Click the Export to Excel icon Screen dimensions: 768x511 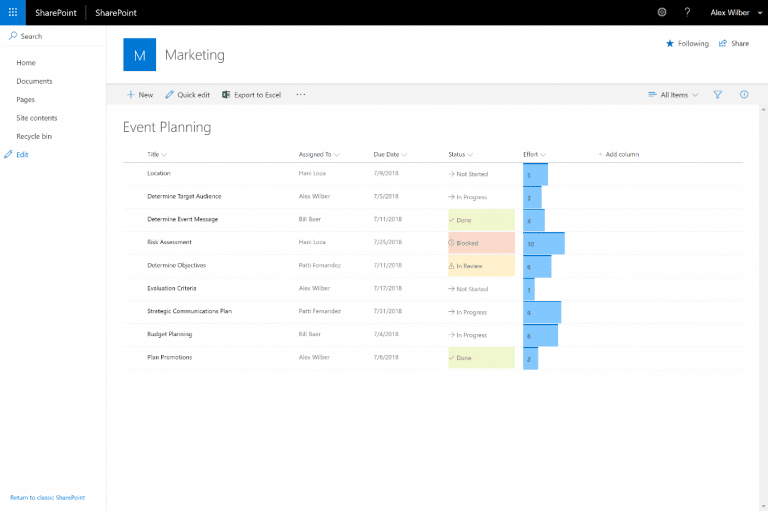[226, 95]
